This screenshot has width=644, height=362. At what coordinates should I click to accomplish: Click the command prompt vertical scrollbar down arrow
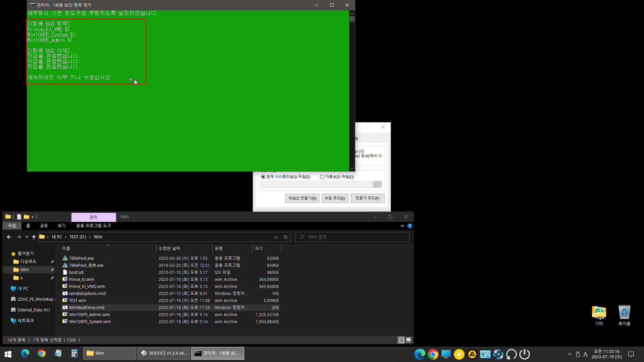[x=352, y=169]
